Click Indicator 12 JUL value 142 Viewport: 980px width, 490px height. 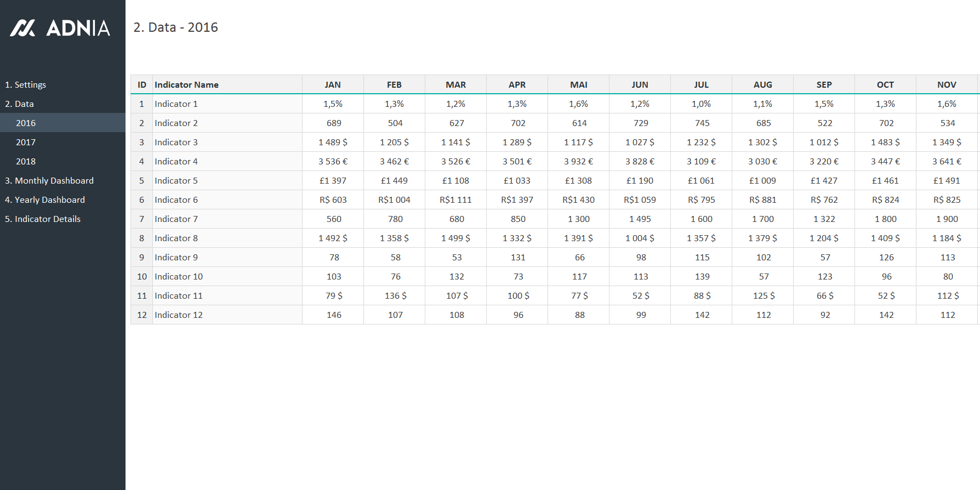pos(702,315)
